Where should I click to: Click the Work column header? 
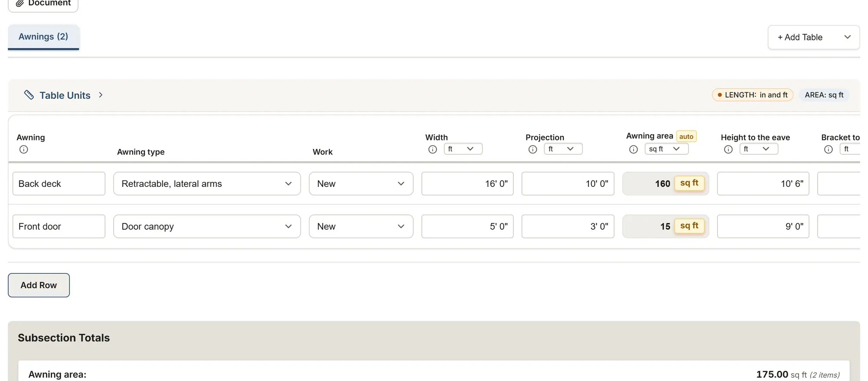322,152
